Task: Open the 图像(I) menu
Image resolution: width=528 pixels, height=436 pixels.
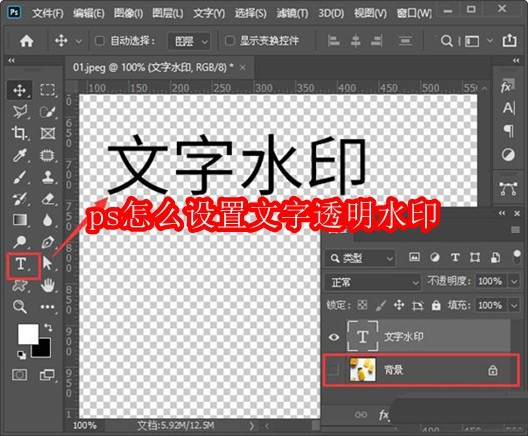Action: tap(128, 13)
